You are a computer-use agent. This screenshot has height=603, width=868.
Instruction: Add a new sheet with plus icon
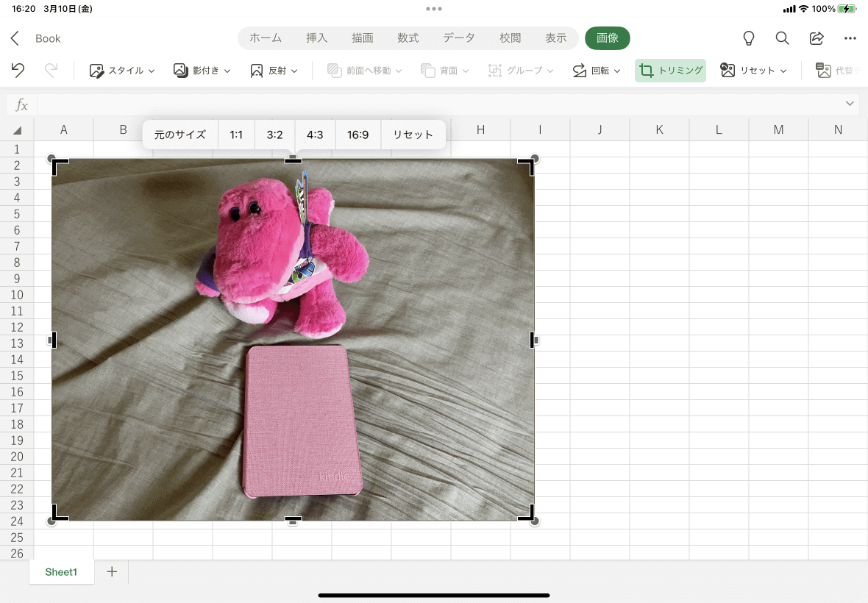click(112, 571)
